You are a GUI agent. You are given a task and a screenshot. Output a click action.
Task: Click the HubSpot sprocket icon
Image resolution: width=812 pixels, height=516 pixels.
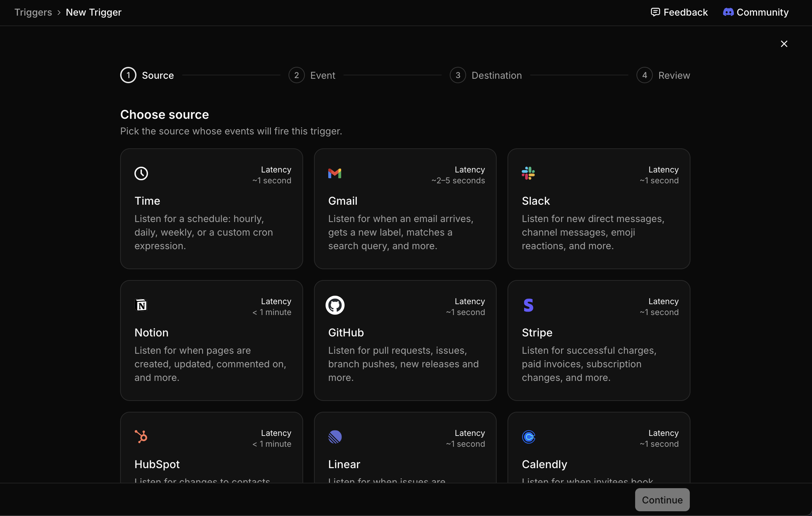141,437
